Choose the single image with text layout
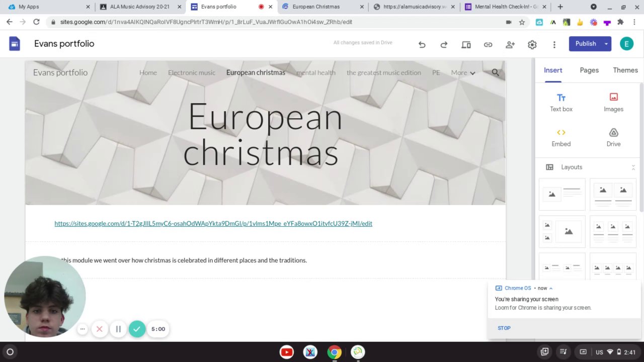The width and height of the screenshot is (644, 362). click(562, 195)
